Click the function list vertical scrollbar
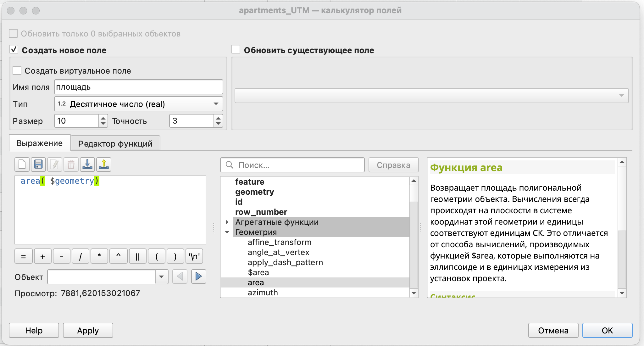644x346 pixels. (x=414, y=239)
